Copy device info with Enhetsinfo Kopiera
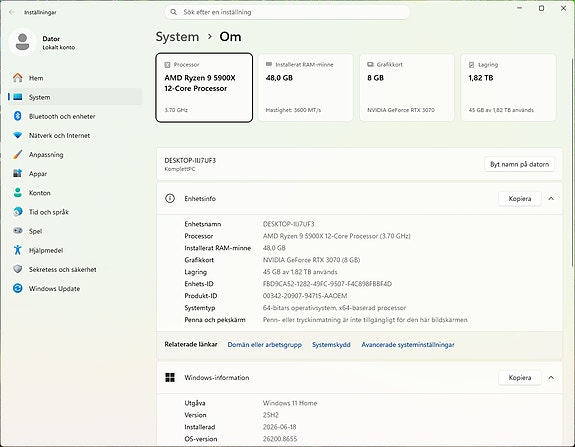575x447 pixels. [x=520, y=198]
